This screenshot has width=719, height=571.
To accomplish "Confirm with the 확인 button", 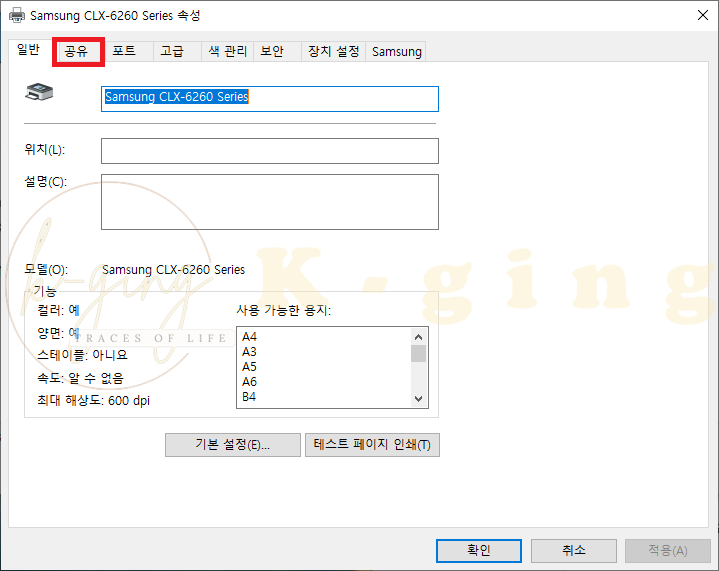I will tap(479, 550).
